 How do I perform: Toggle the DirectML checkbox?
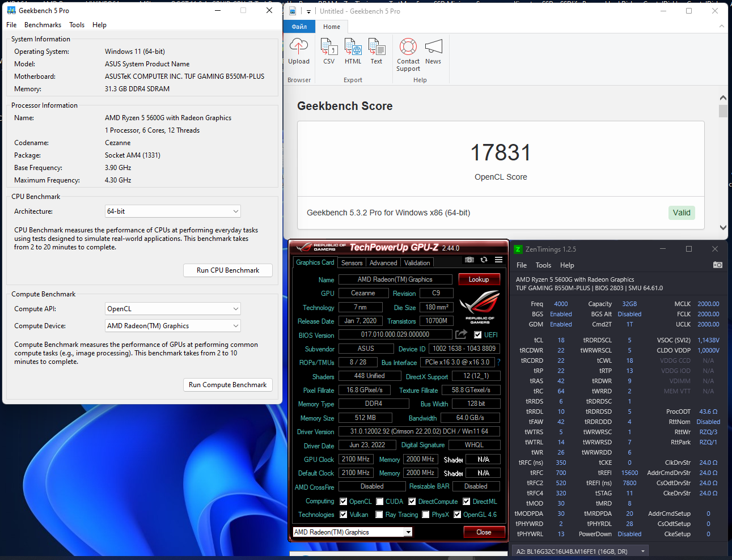[467, 501]
